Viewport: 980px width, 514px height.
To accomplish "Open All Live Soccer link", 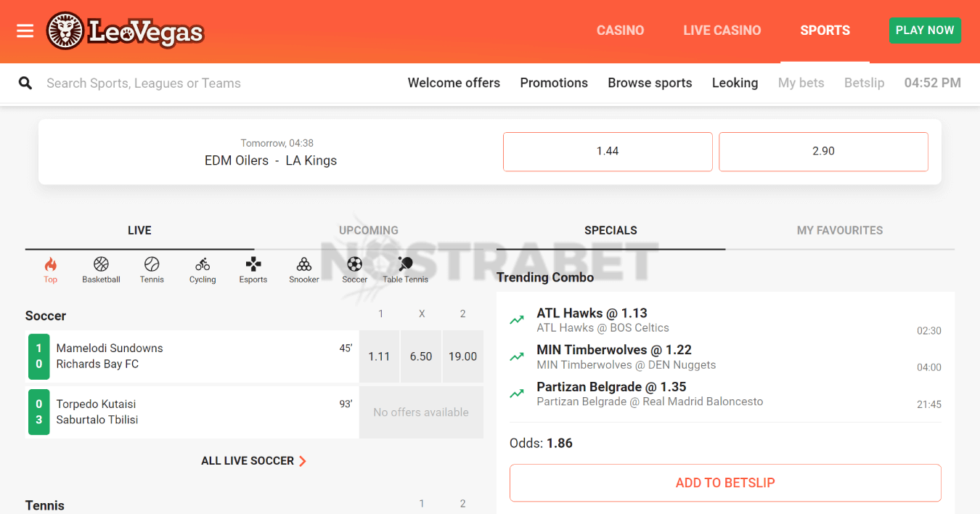I will click(254, 461).
